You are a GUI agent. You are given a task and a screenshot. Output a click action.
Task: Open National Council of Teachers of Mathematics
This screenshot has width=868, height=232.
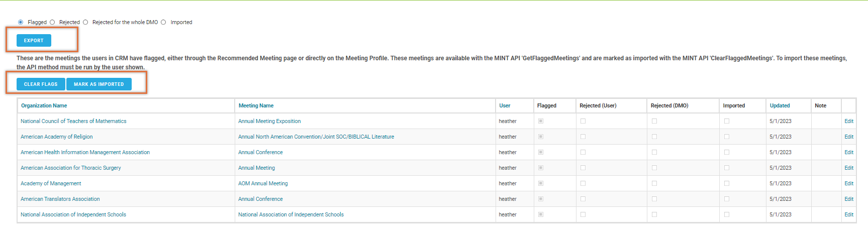point(73,121)
